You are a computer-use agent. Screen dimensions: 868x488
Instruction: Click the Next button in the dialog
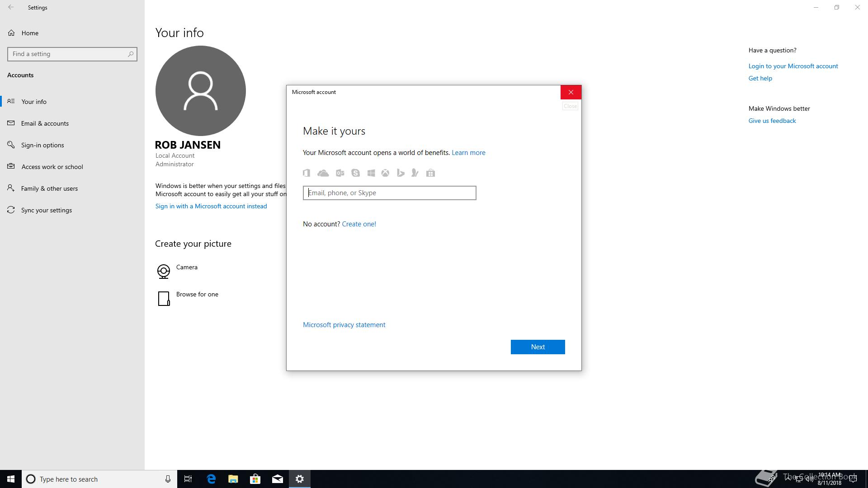pyautogui.click(x=538, y=347)
